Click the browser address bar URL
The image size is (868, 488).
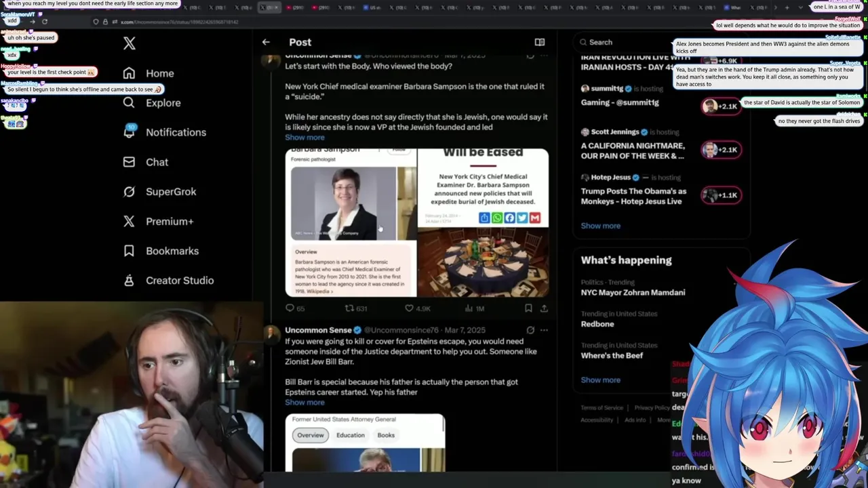pos(179,22)
